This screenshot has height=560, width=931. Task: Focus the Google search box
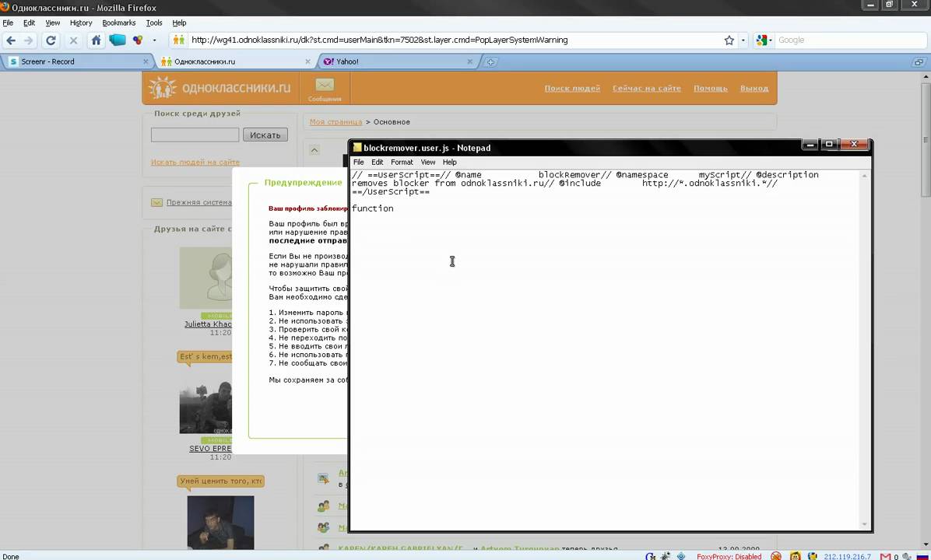[850, 40]
